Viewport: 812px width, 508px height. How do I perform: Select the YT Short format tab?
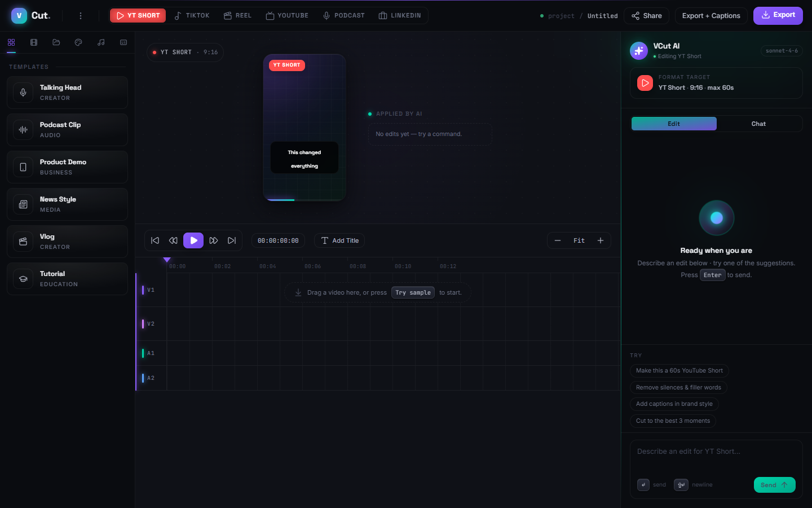point(138,16)
